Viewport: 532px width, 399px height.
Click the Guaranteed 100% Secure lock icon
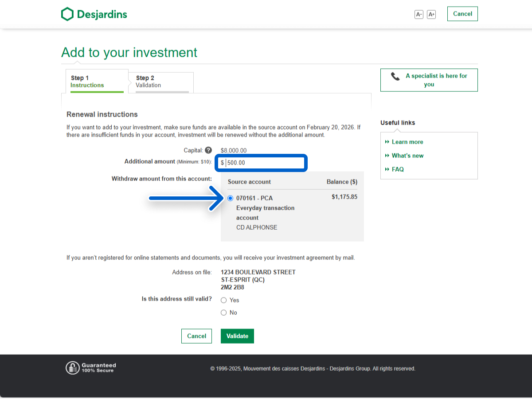pos(72,368)
